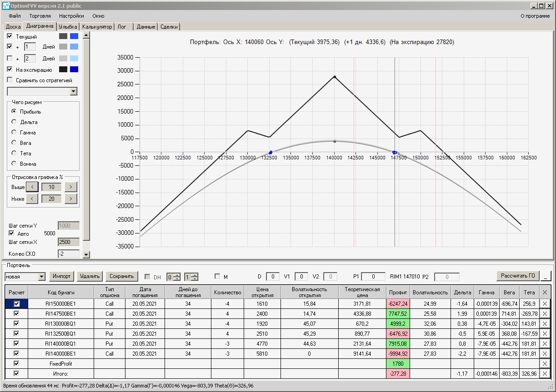Click the V1 input field

point(301,276)
